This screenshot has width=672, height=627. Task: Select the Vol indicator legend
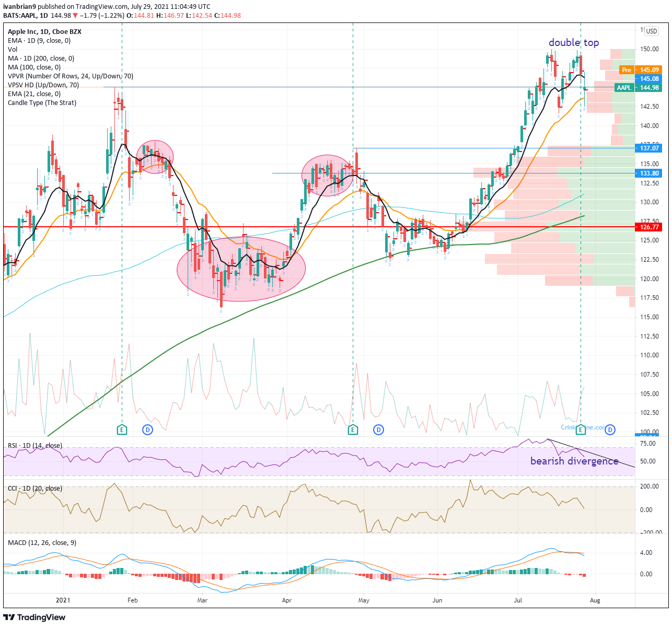pyautogui.click(x=13, y=50)
